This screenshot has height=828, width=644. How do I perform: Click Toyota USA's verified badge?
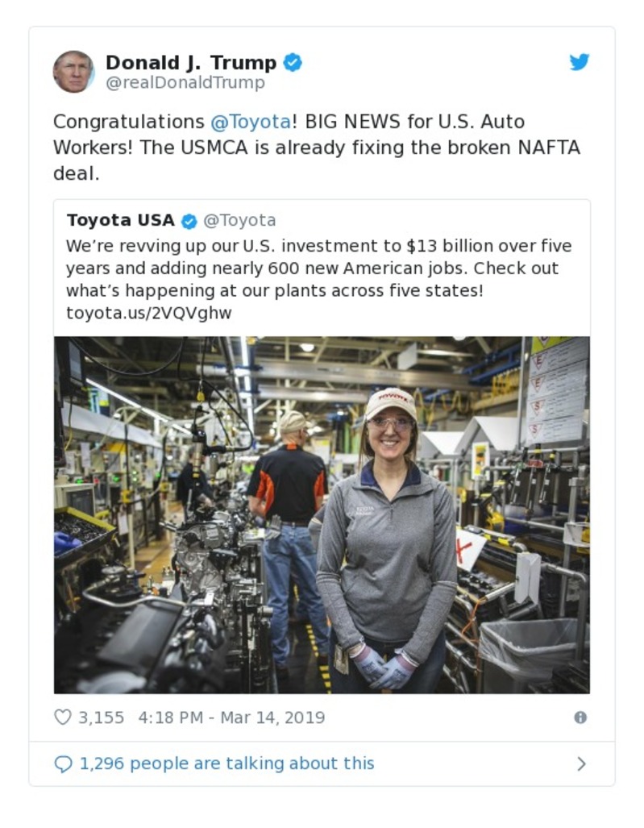pos(189,221)
